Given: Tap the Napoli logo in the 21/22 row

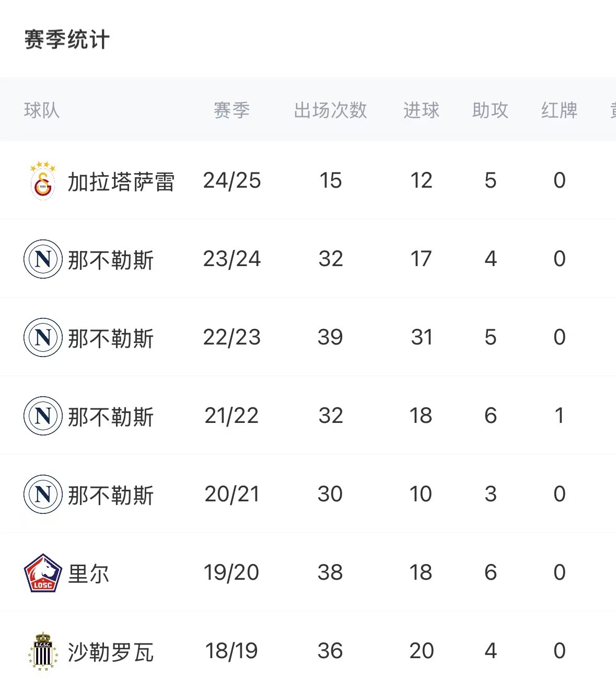Looking at the screenshot, I should pos(43,416).
